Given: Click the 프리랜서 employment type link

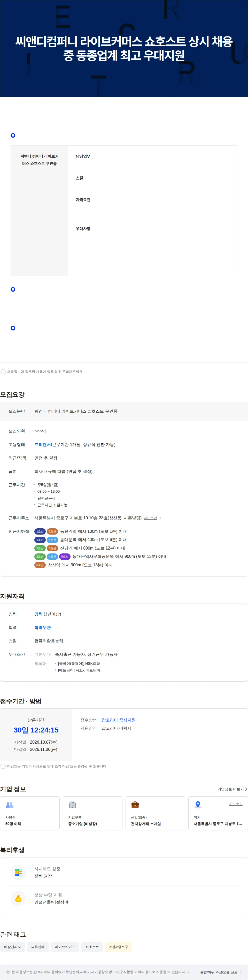Looking at the screenshot, I should click(x=43, y=445).
